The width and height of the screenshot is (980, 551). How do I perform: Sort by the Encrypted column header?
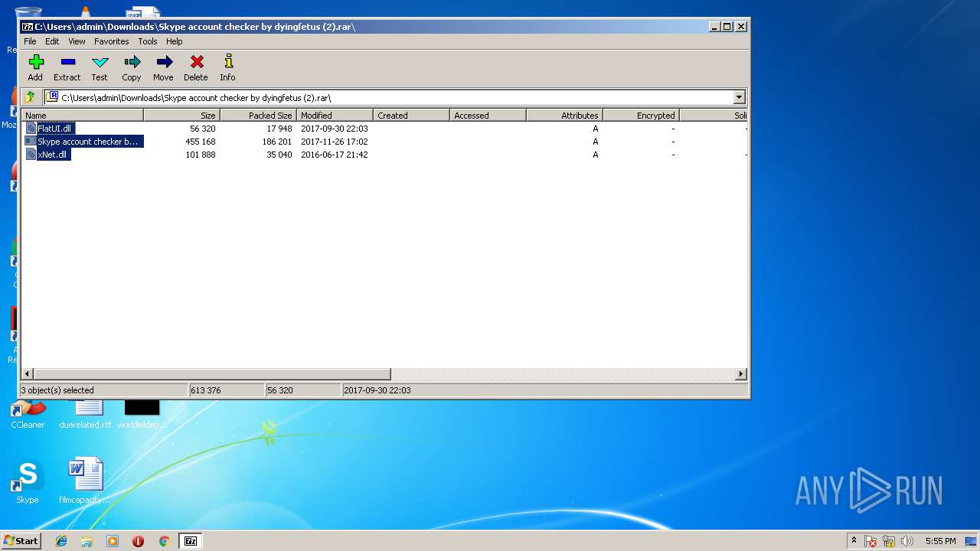click(642, 116)
